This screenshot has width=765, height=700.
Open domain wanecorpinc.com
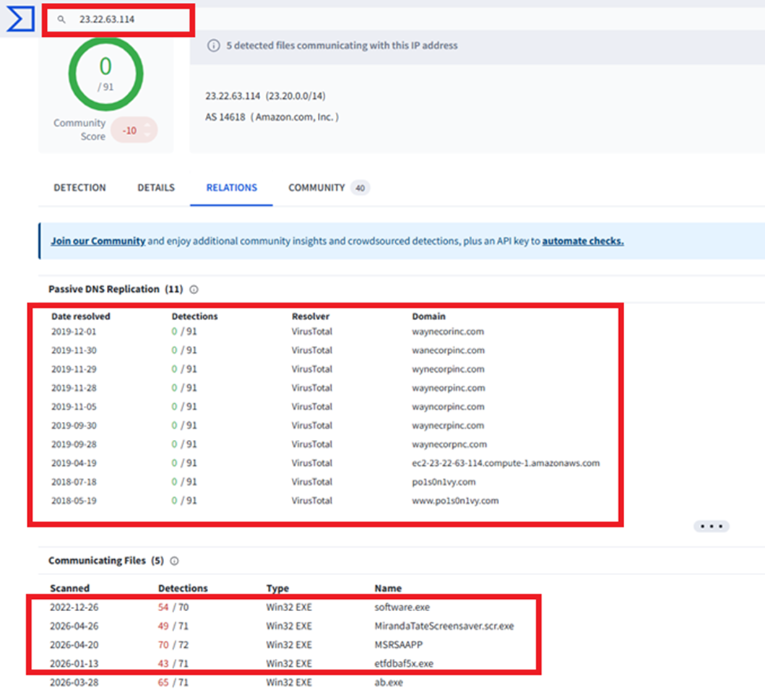[449, 350]
